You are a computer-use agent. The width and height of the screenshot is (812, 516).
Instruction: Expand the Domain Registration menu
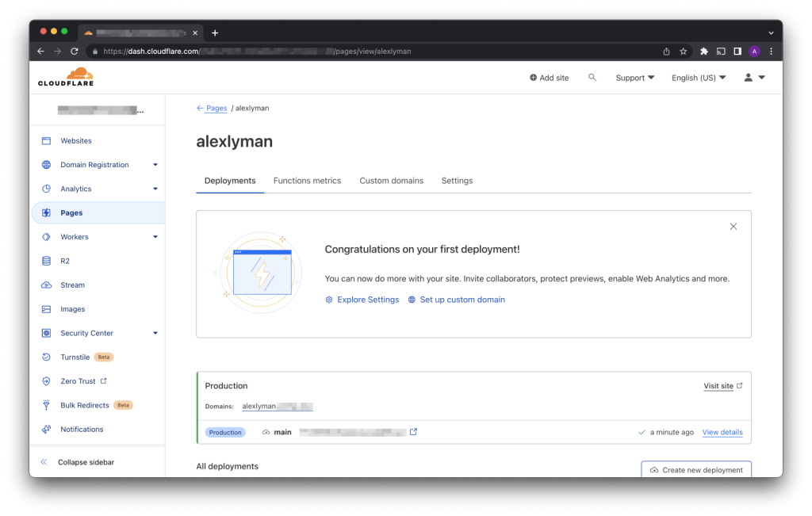(x=155, y=165)
